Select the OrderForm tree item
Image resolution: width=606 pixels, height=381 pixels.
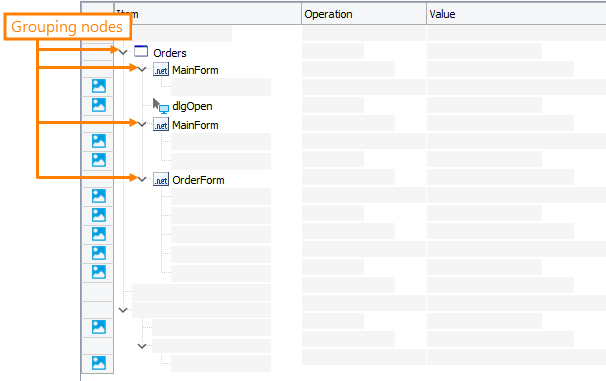[x=198, y=180]
